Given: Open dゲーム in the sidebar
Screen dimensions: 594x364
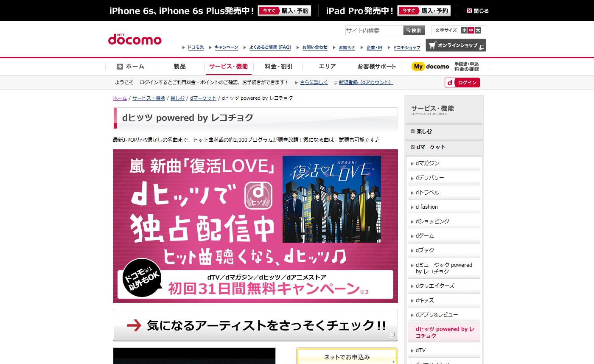Looking at the screenshot, I should click(444, 236).
